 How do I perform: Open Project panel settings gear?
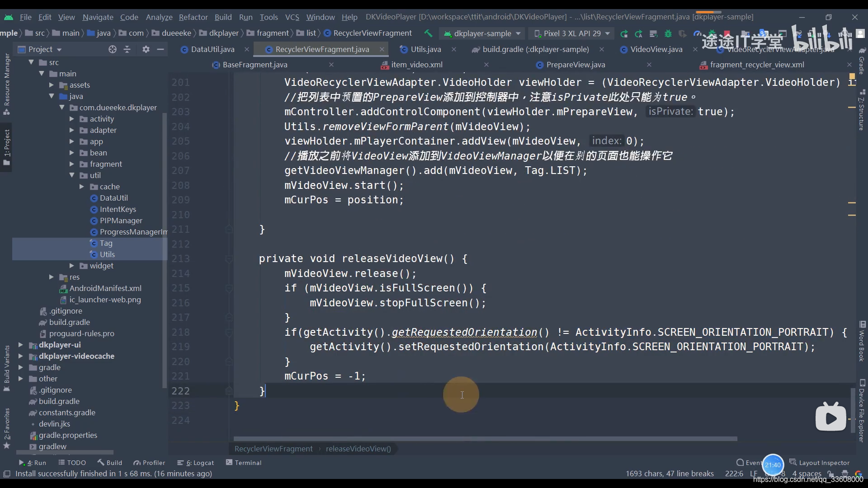tap(146, 49)
